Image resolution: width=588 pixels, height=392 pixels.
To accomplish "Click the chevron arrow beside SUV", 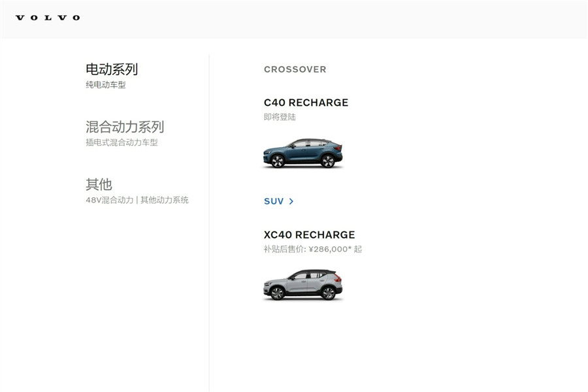I will click(x=291, y=201).
